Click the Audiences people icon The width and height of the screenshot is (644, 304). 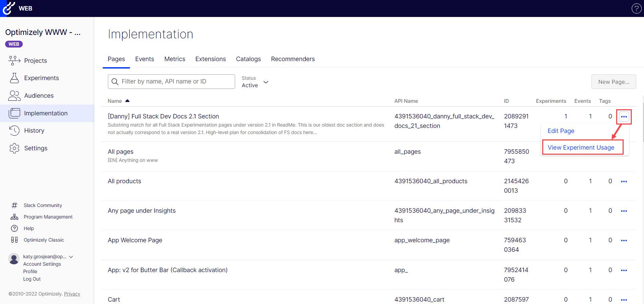[14, 96]
